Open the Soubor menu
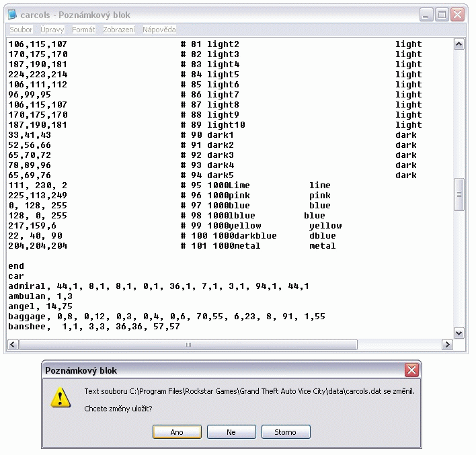The width and height of the screenshot is (476, 455). pos(21,30)
